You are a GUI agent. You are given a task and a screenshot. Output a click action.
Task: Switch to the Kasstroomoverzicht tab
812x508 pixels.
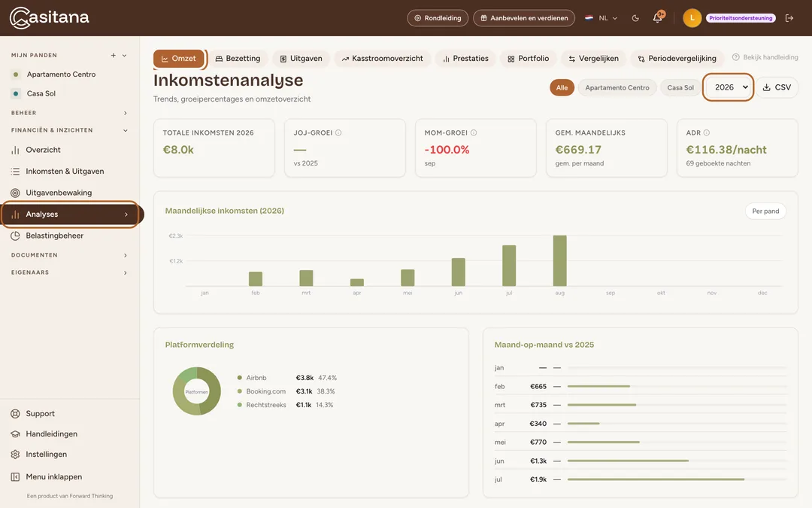(x=382, y=59)
